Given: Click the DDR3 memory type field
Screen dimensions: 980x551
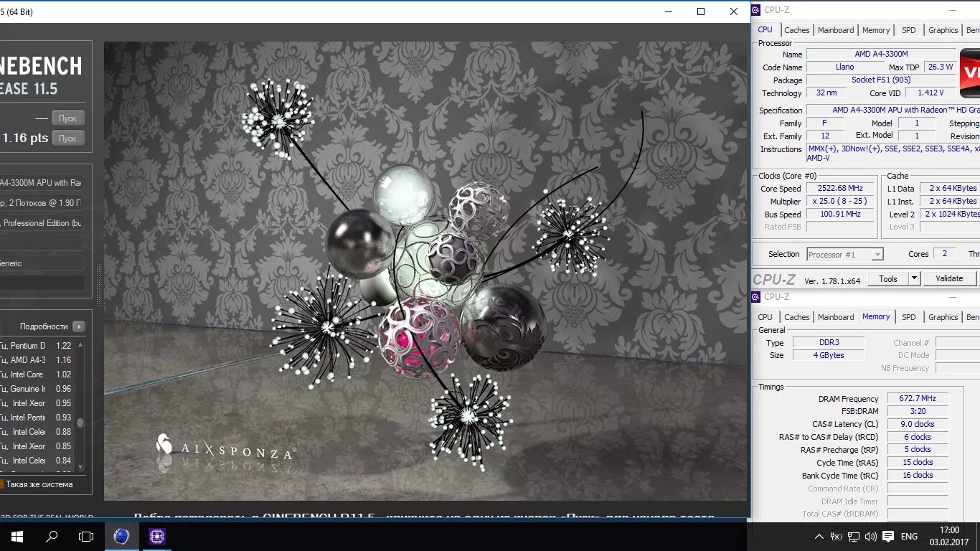Looking at the screenshot, I should pyautogui.click(x=829, y=342).
